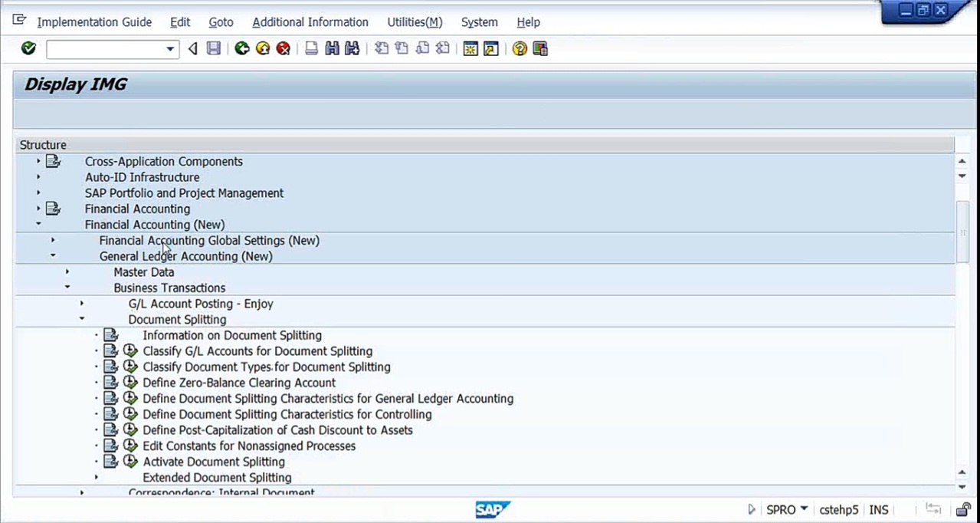Expand Financial Accounting Global Settings (New) arrow
Viewport: 980px width, 523px height.
coord(53,241)
